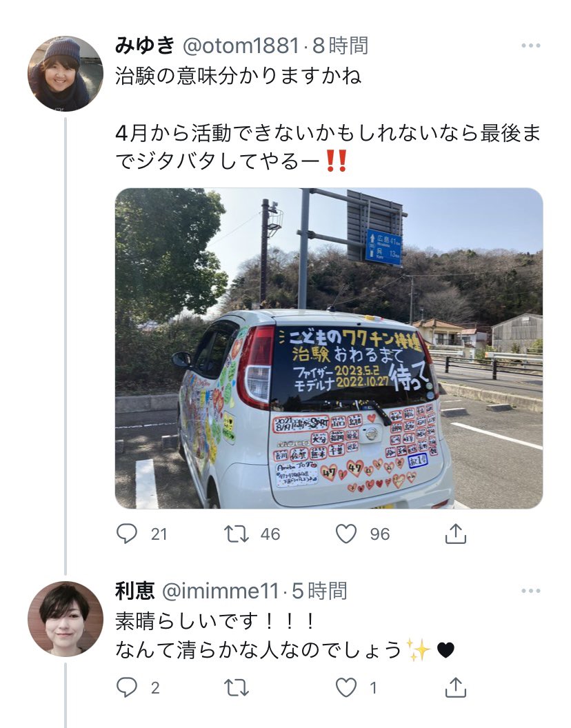Visit the @otom1881 handle link
The width and height of the screenshot is (571, 728).
[x=241, y=45]
